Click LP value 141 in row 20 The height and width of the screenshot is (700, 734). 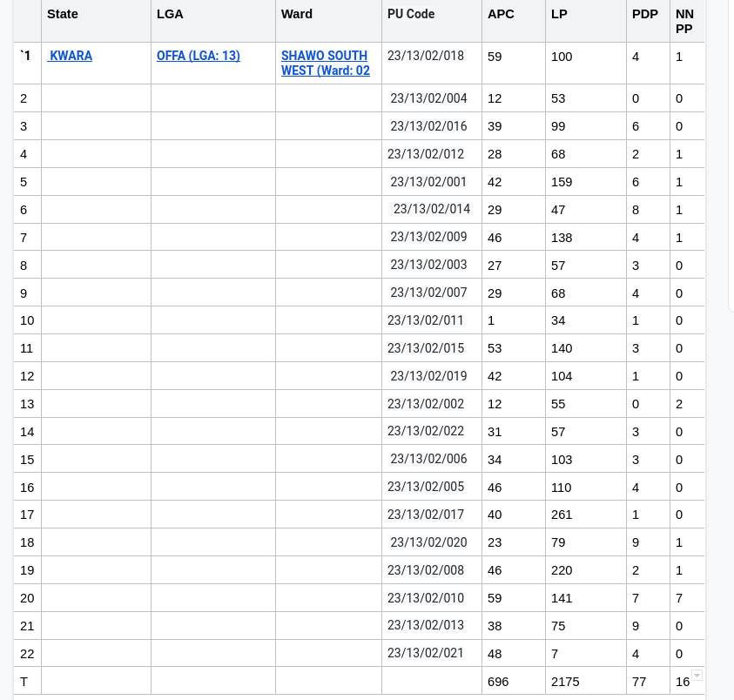[562, 598]
